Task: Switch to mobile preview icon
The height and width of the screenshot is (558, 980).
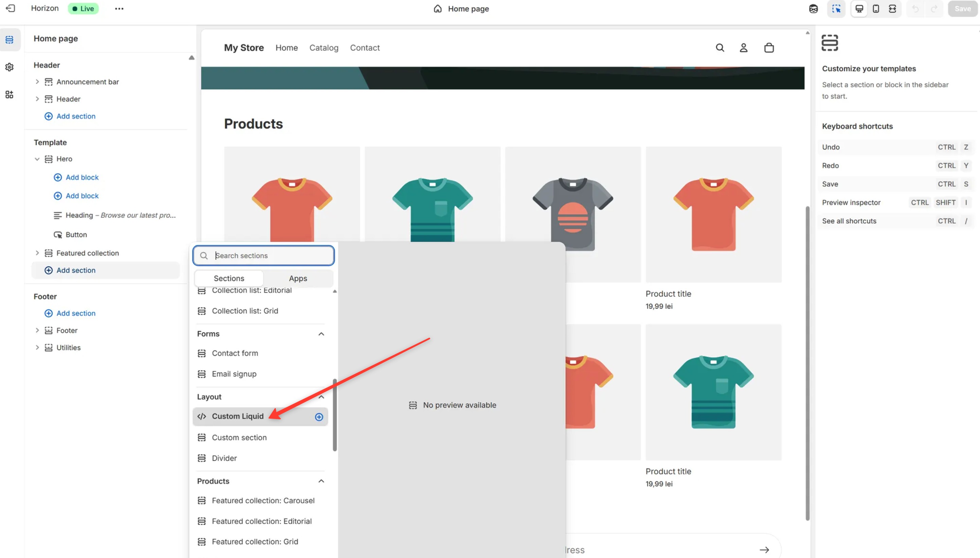Action: point(875,8)
